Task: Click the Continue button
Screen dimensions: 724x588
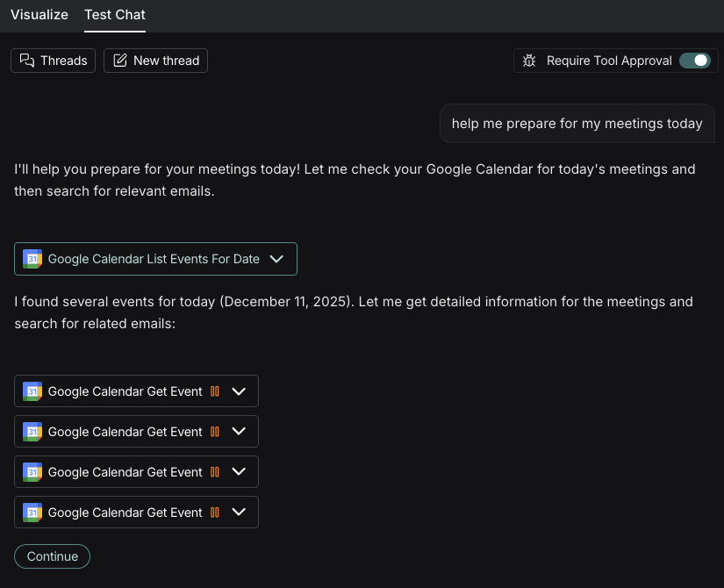Action: click(52, 556)
